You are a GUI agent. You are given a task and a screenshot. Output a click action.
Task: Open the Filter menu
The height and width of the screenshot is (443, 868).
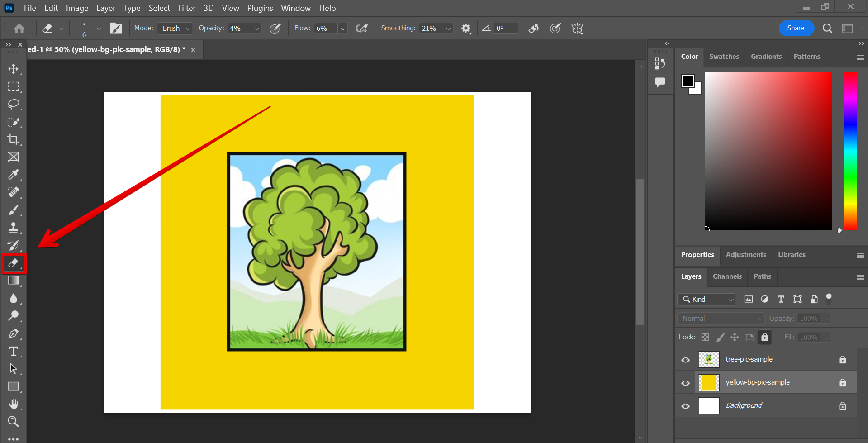coord(186,8)
